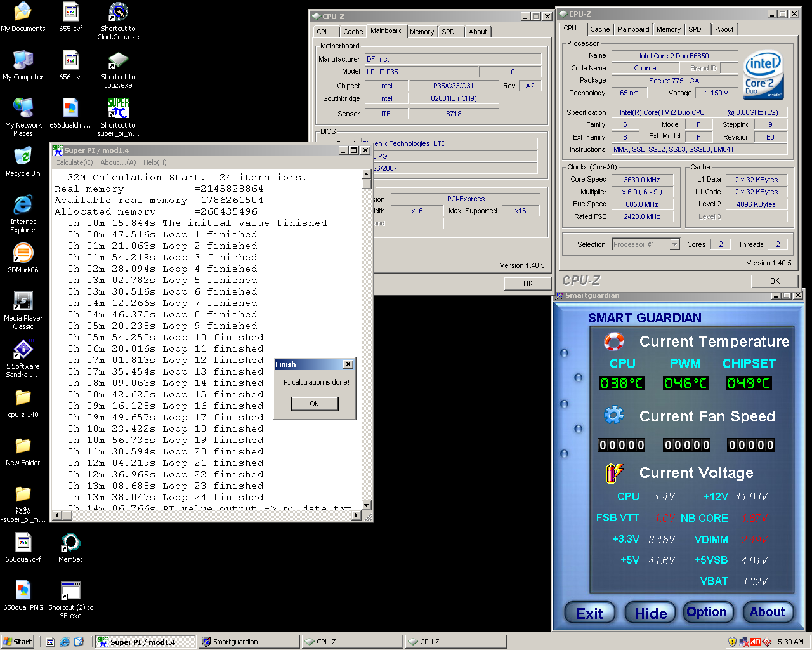Switch to Memory tab in front CPU-Z window
Viewport: 812px width, 650px height.
point(669,29)
